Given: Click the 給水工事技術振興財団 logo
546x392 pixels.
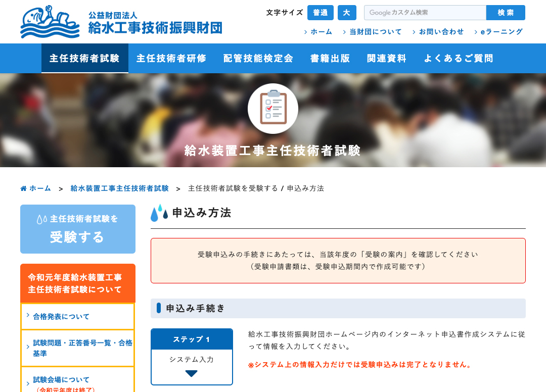Looking at the screenshot, I should (x=121, y=22).
